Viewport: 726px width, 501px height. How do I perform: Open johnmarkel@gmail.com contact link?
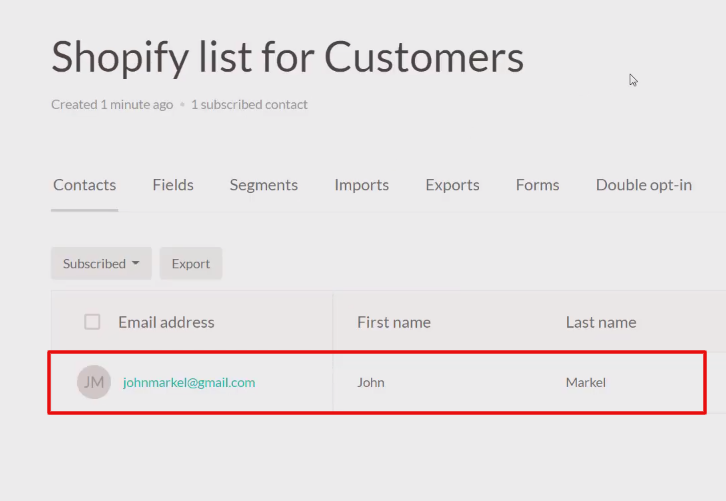[189, 382]
